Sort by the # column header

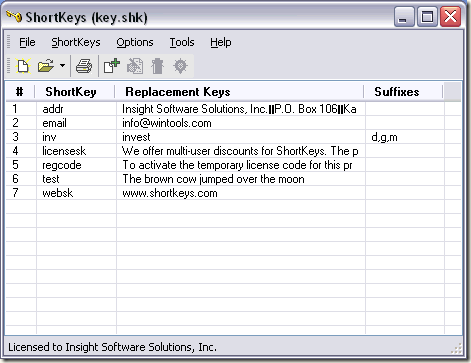coord(20,92)
